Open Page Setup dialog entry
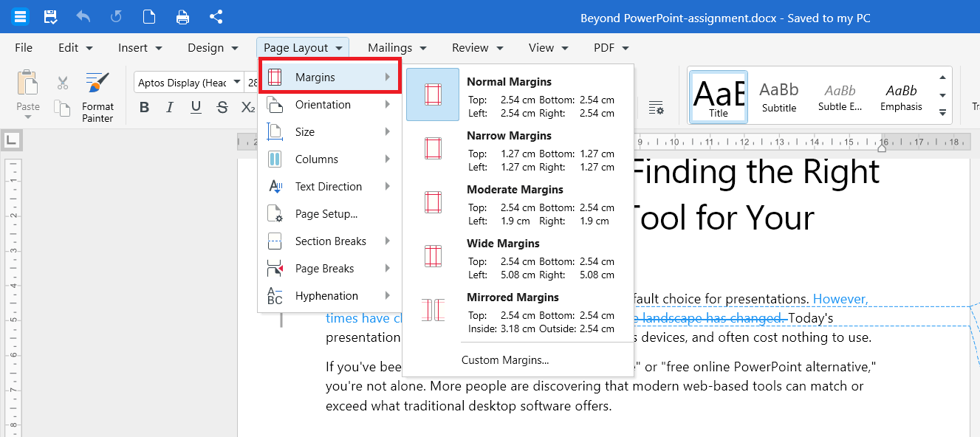Image resolution: width=980 pixels, height=437 pixels. (x=329, y=214)
